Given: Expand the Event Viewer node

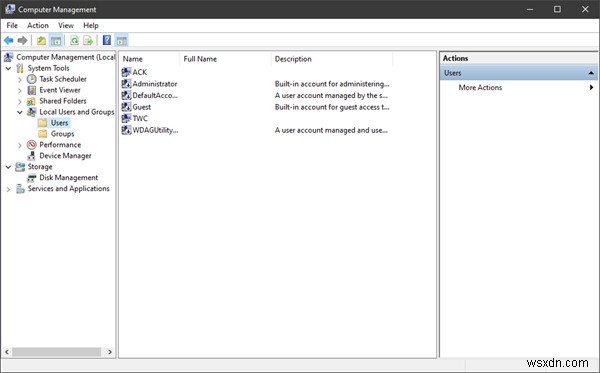Looking at the screenshot, I should click(20, 91).
